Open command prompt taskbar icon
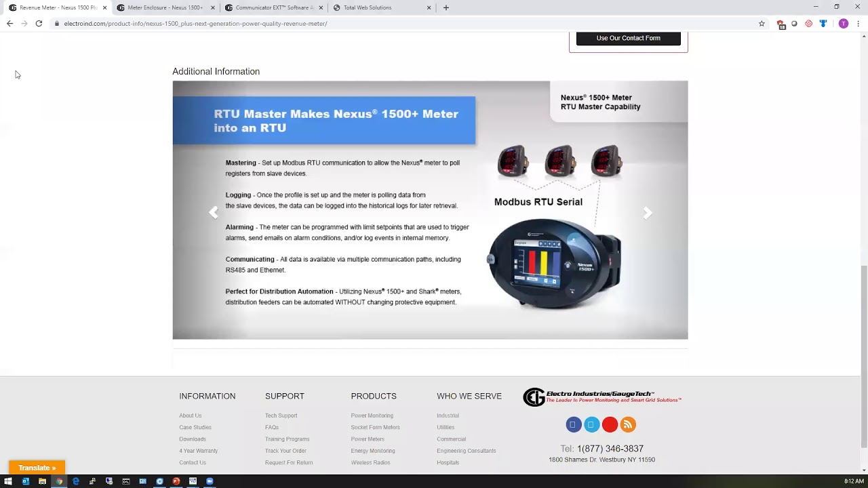 click(126, 481)
